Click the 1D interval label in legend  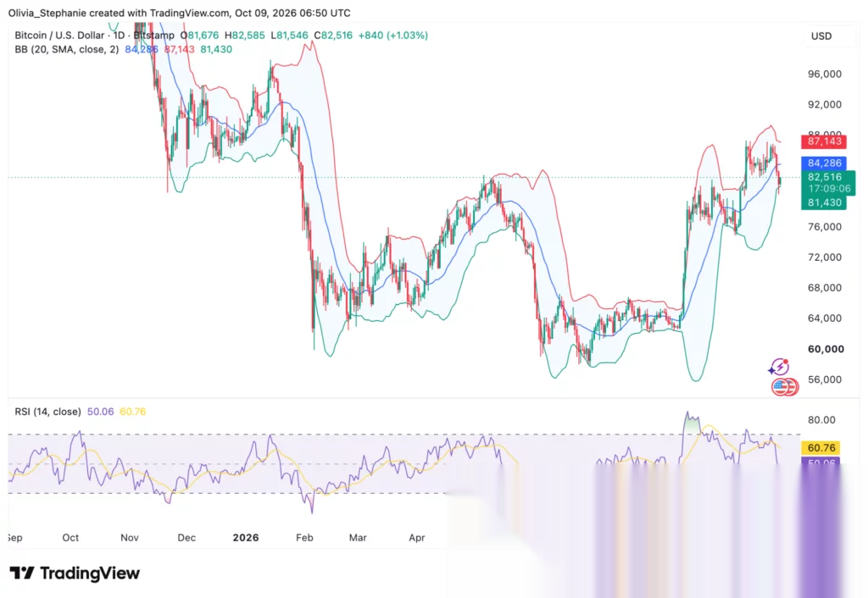[119, 36]
